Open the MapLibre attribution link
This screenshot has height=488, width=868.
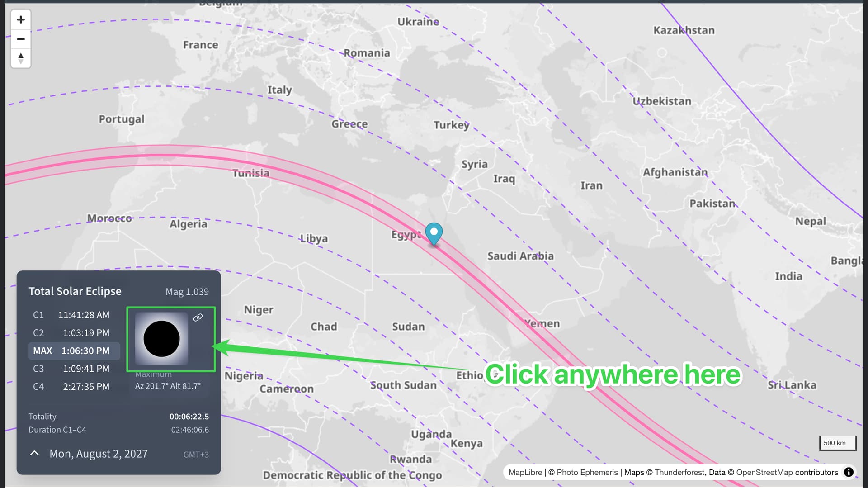[525, 472]
